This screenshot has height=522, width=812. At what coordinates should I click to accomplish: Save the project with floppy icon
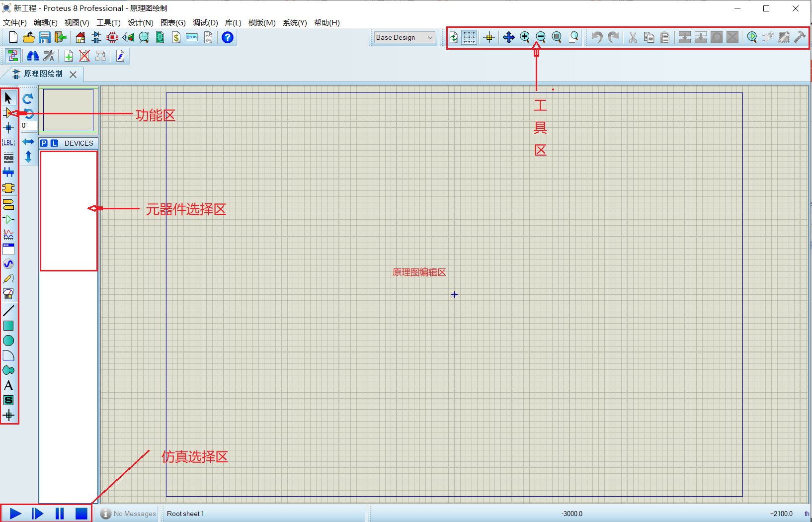pos(45,37)
